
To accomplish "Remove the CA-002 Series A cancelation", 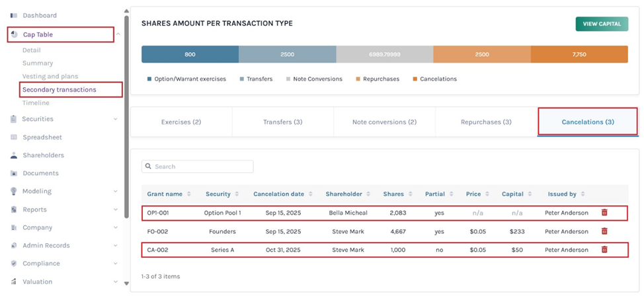I will (604, 250).
